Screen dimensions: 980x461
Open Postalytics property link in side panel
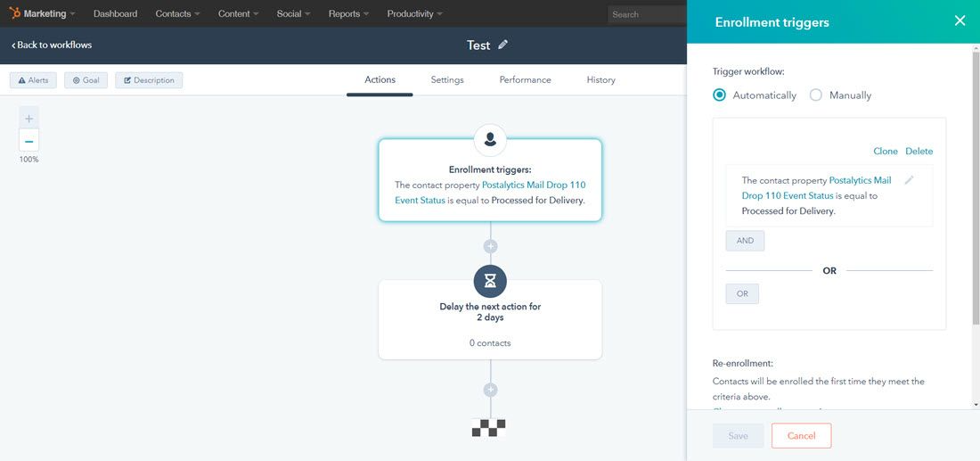coord(816,187)
